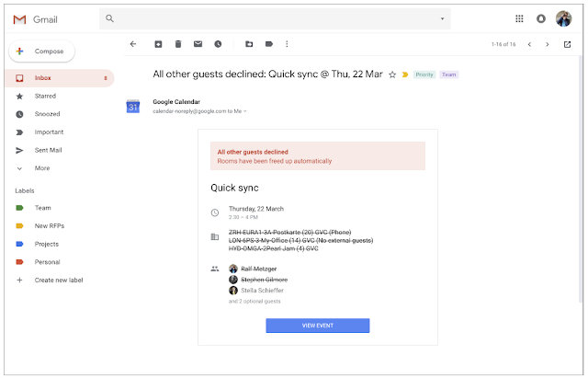Click the back arrow to return to inbox
The image size is (588, 378).
133,43
